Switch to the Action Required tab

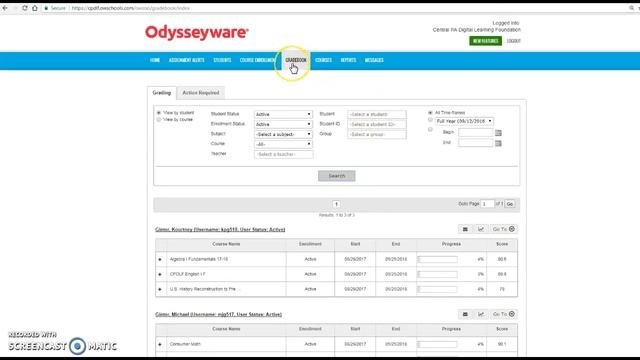[x=200, y=93]
